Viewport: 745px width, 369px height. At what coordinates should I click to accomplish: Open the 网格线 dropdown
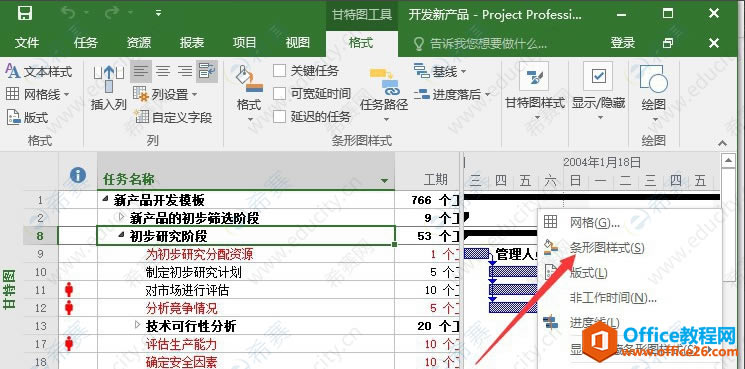(38, 95)
